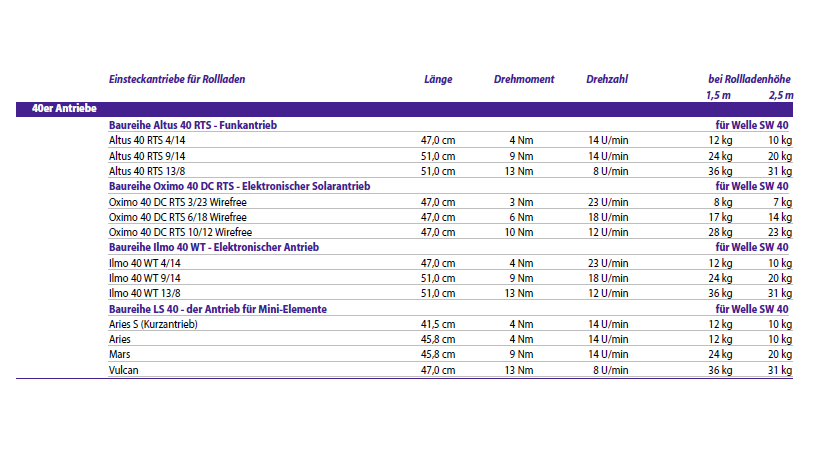Click '20 kg' in Altus 9/14 row

click(780, 156)
